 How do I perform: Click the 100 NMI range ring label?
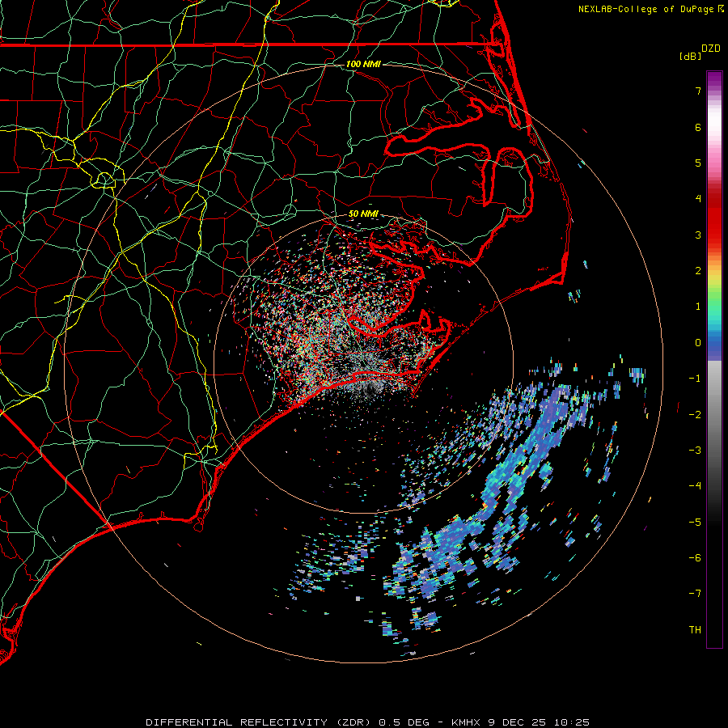coord(363,64)
